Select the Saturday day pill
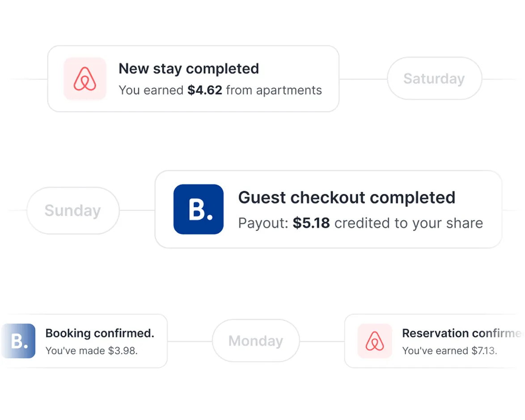 click(434, 79)
